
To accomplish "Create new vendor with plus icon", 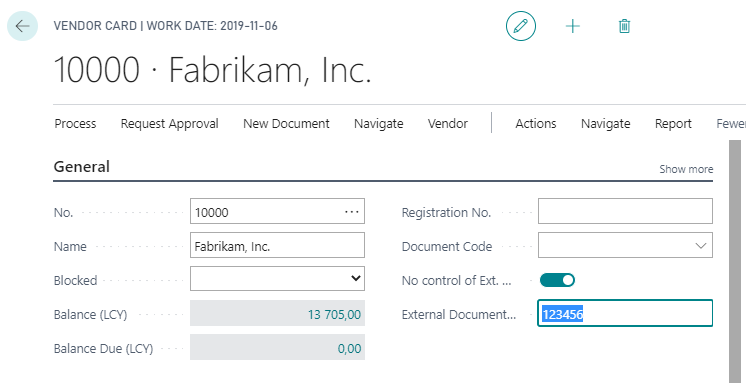I will coord(573,26).
